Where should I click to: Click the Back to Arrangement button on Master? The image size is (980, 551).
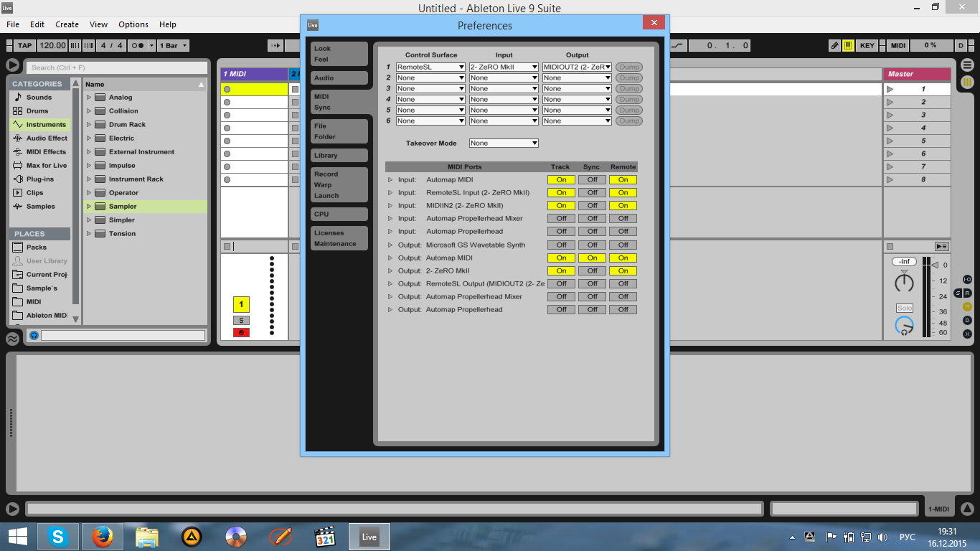point(941,246)
